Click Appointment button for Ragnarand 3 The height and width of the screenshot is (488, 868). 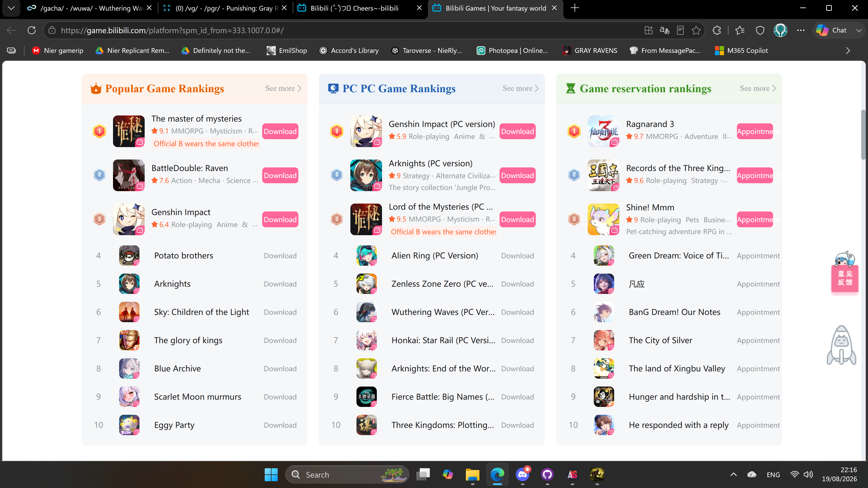coord(755,131)
